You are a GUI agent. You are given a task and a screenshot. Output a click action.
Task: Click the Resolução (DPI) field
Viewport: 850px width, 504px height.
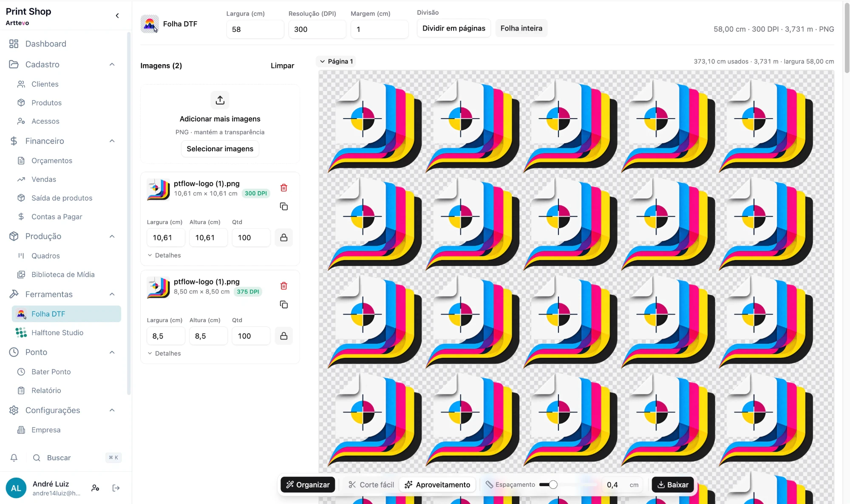[317, 29]
